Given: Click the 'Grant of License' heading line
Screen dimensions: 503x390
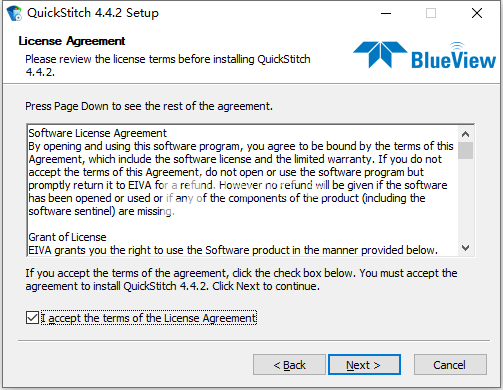Looking at the screenshot, I should [67, 237].
